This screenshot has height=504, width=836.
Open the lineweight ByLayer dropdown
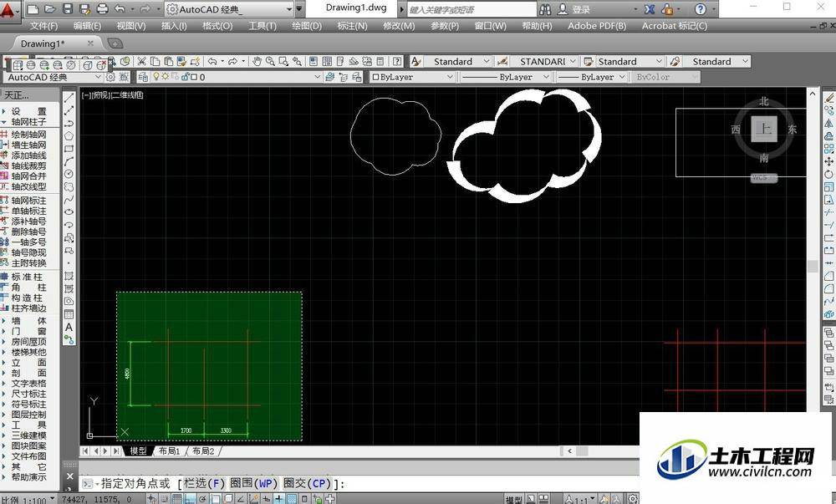(591, 77)
